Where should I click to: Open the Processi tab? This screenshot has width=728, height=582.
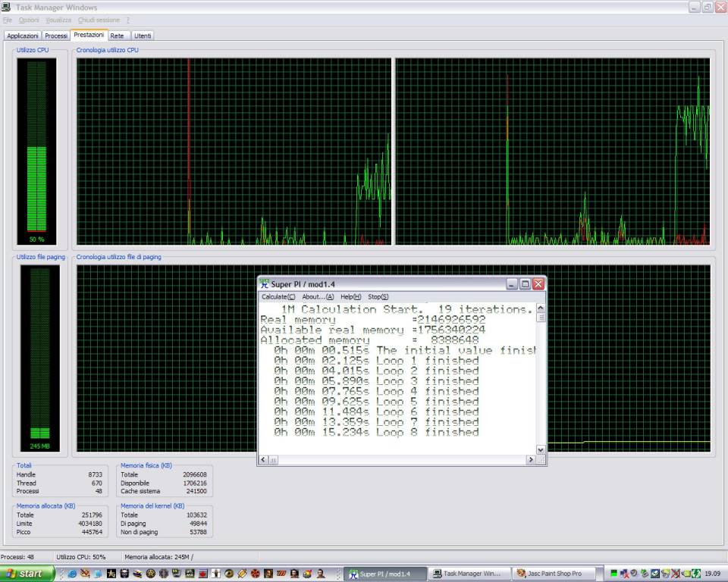click(x=55, y=36)
